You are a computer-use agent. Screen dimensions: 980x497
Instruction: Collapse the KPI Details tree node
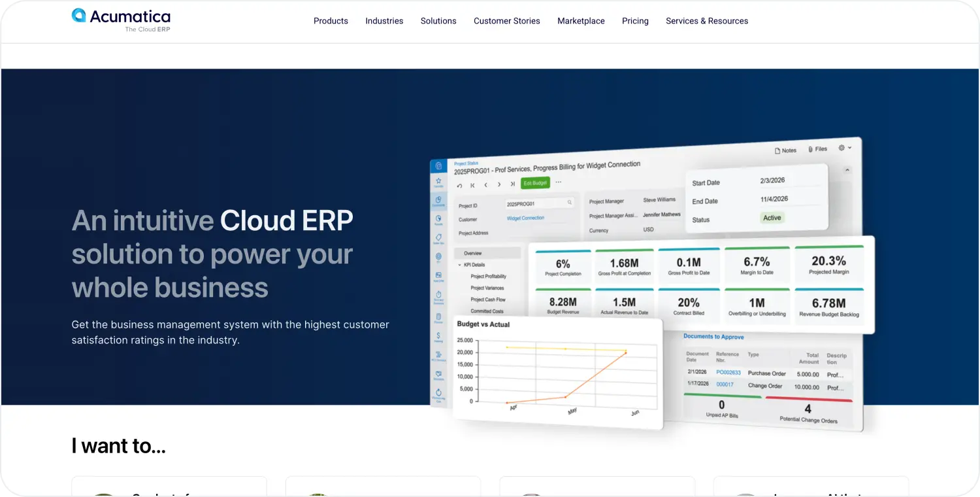(x=460, y=265)
